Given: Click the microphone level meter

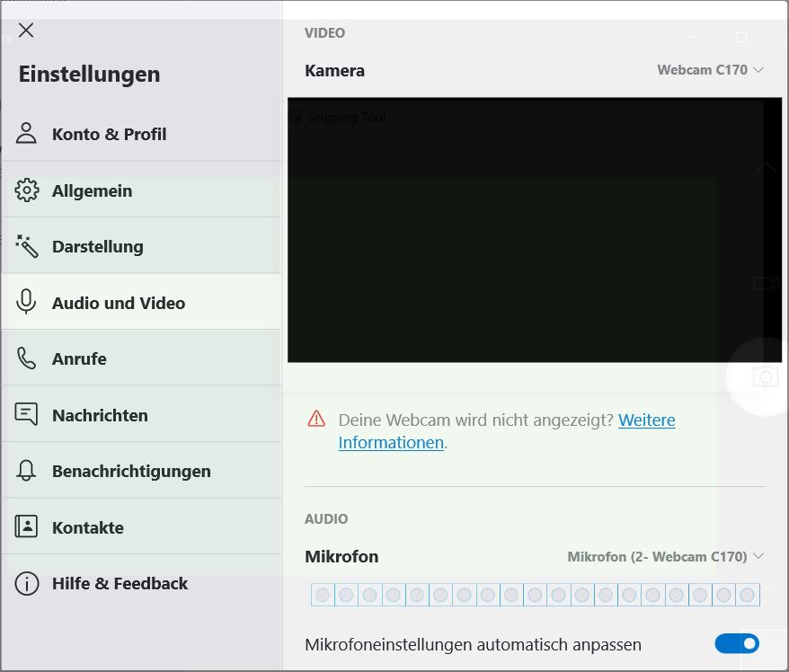Looking at the screenshot, I should [x=535, y=594].
